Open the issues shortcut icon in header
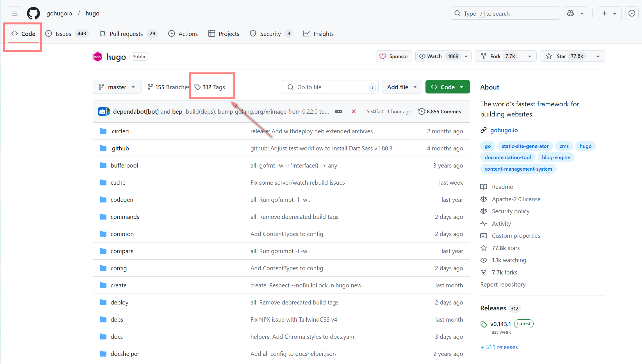 (632, 13)
